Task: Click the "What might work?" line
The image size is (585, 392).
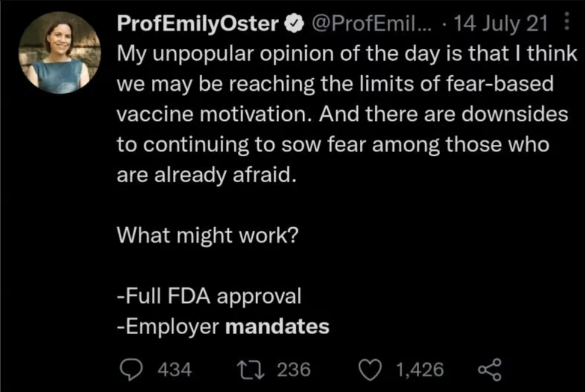Action: 207,235
